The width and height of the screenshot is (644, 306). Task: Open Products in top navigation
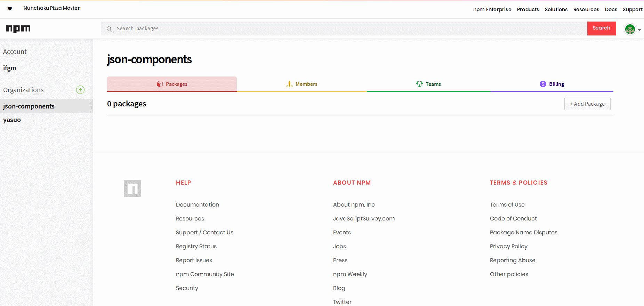(528, 9)
